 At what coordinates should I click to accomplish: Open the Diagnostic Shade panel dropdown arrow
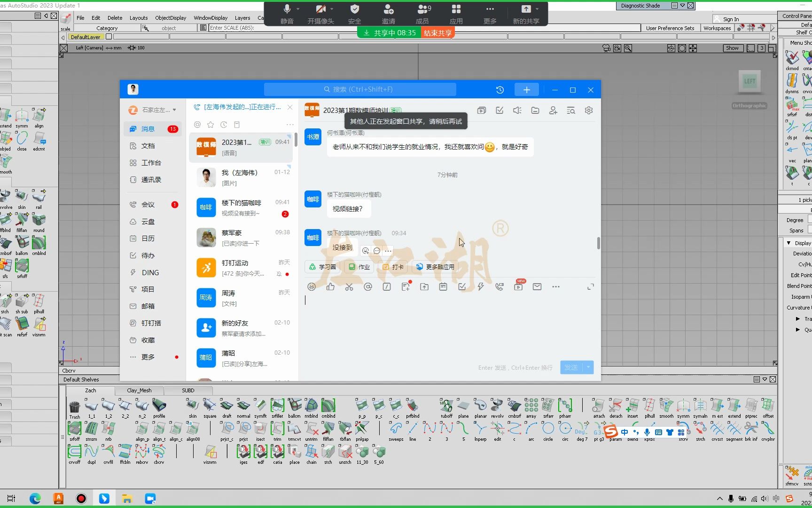(682, 6)
